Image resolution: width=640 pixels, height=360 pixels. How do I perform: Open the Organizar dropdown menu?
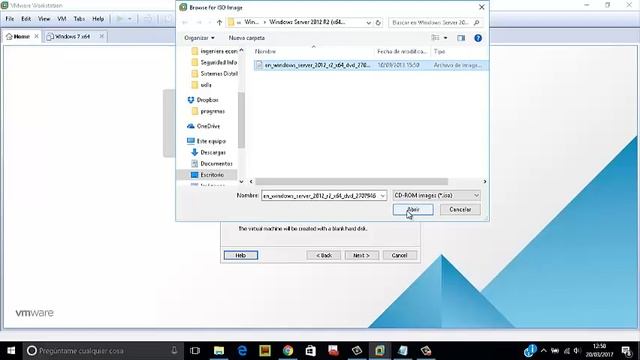(x=199, y=38)
